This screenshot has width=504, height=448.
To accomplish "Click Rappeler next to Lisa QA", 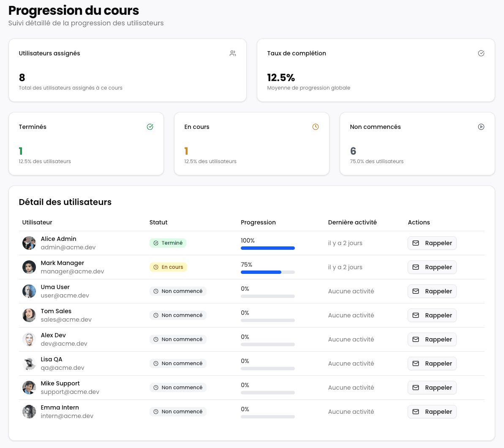I will coord(432,363).
